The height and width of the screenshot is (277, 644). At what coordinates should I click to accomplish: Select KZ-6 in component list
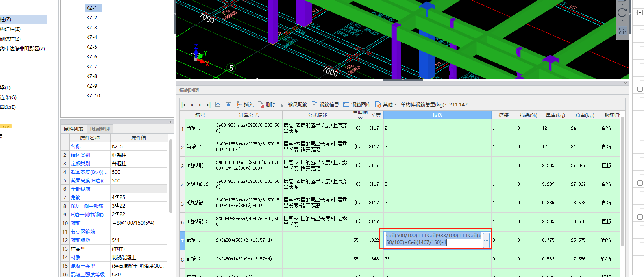coord(91,56)
